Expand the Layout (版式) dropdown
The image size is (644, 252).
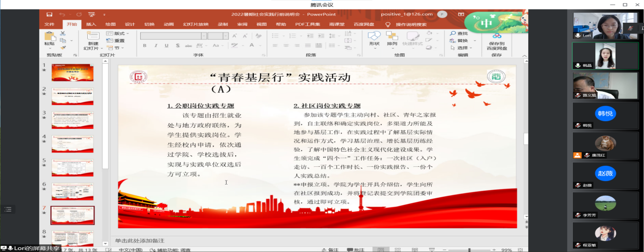click(x=118, y=33)
